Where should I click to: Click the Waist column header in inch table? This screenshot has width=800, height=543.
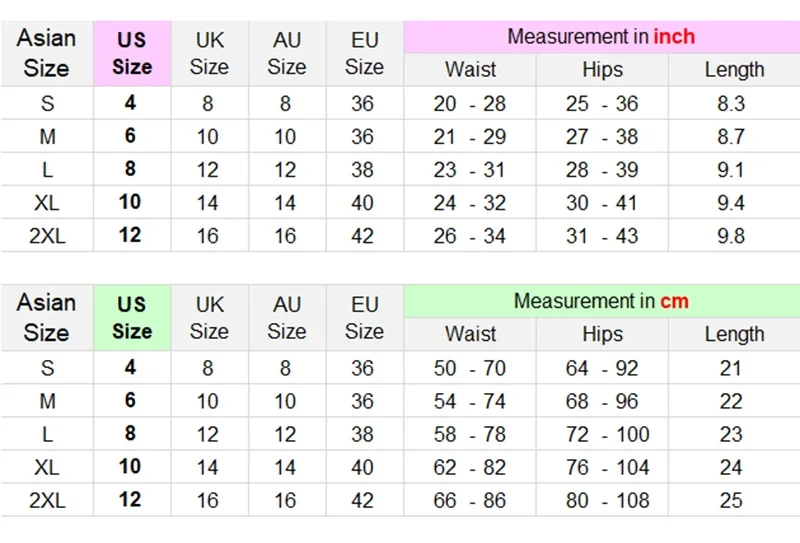(470, 70)
